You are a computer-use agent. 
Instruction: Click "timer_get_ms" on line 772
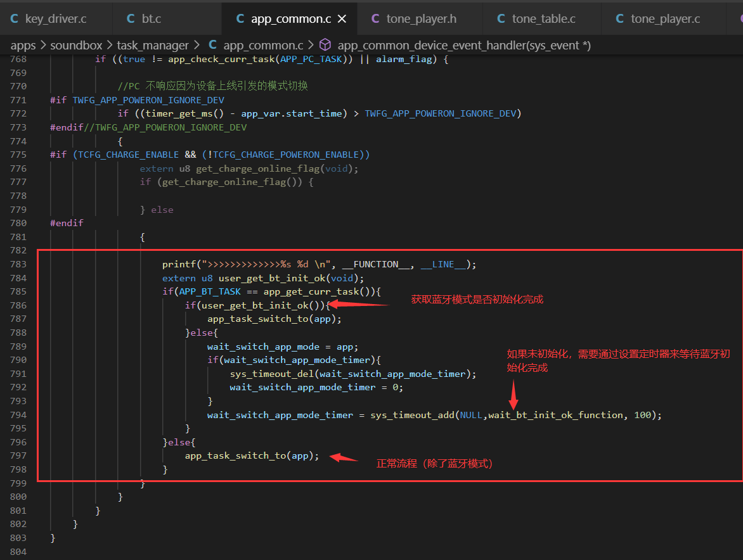179,113
